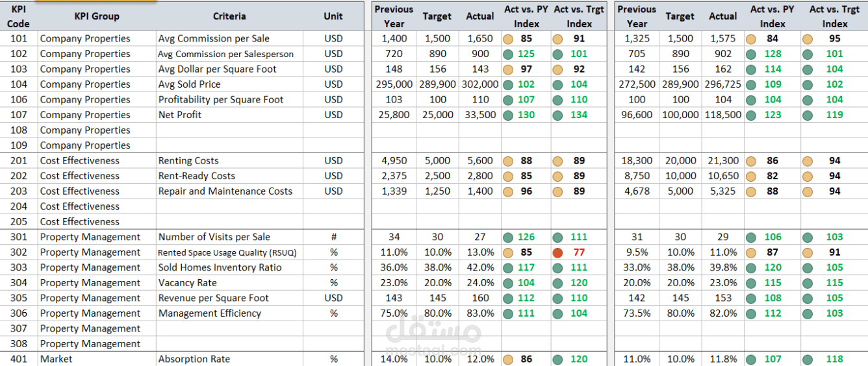
Task: Select the Profitability per Square Foot cell
Action: pos(229,99)
